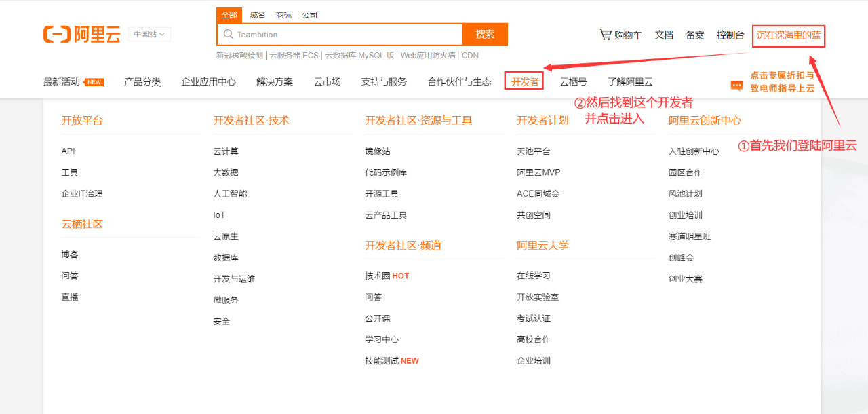The image size is (868, 414).
Task: Click the 开放实验室 link
Action: click(x=538, y=297)
